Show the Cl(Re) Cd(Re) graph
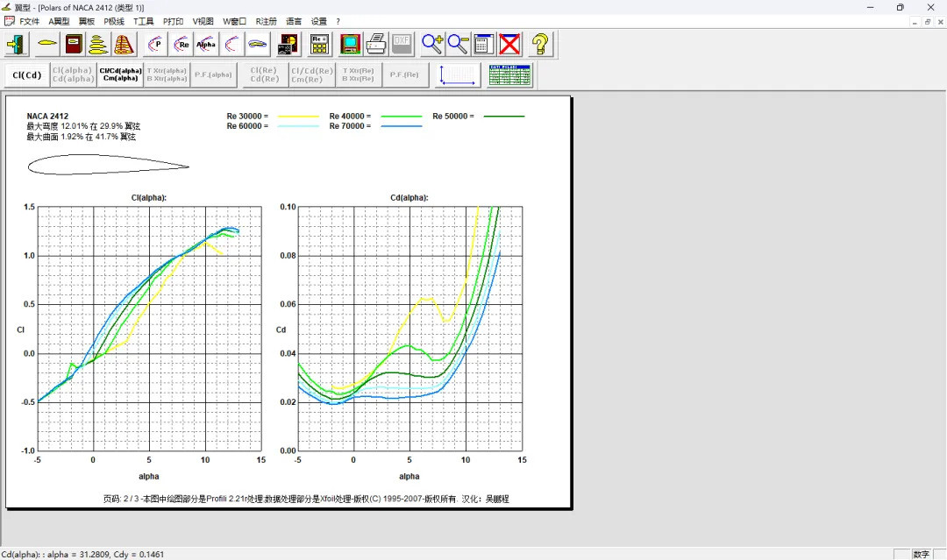The image size is (947, 560). point(265,74)
